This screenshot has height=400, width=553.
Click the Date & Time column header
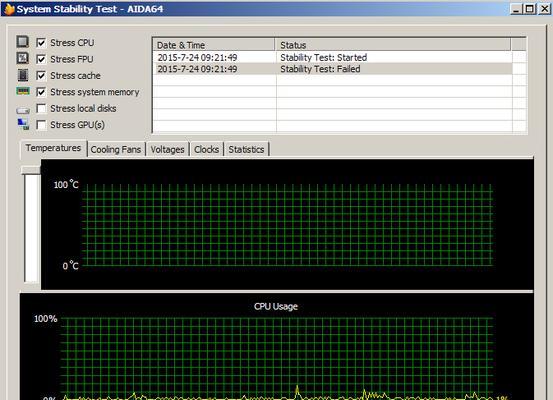pos(214,45)
